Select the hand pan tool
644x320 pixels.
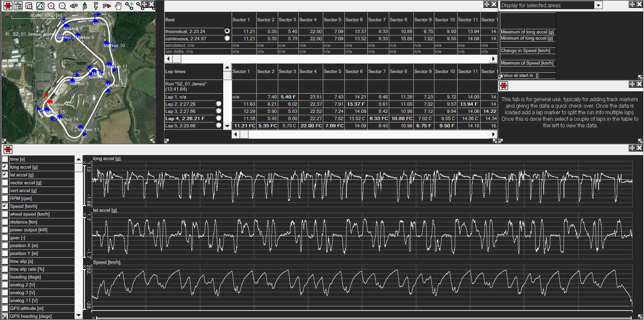(118, 6)
